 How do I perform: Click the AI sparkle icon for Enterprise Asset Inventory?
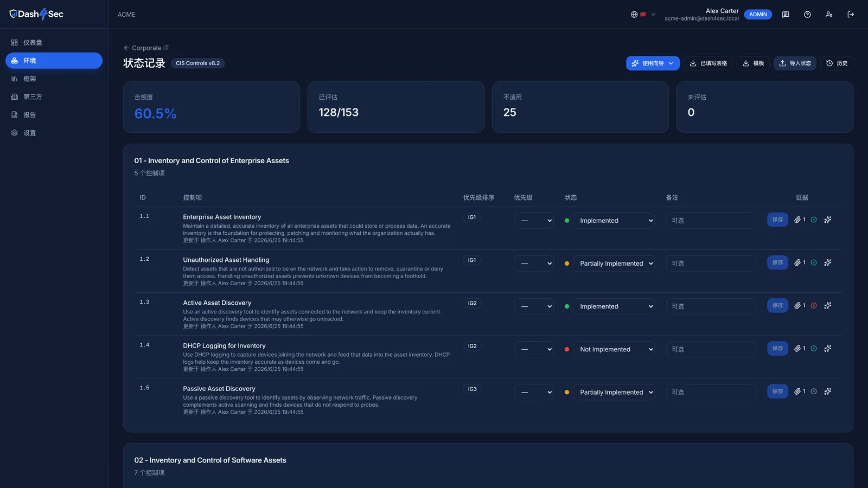828,220
